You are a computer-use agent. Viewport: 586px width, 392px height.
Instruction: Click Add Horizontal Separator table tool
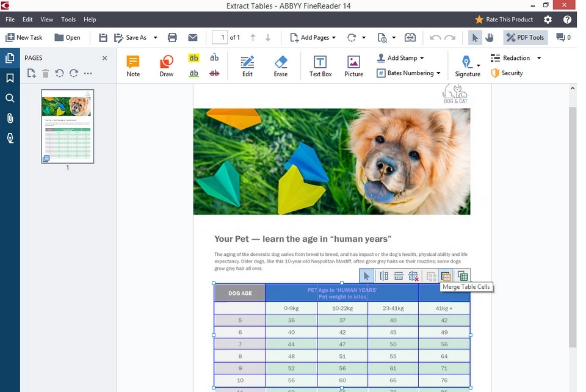399,276
